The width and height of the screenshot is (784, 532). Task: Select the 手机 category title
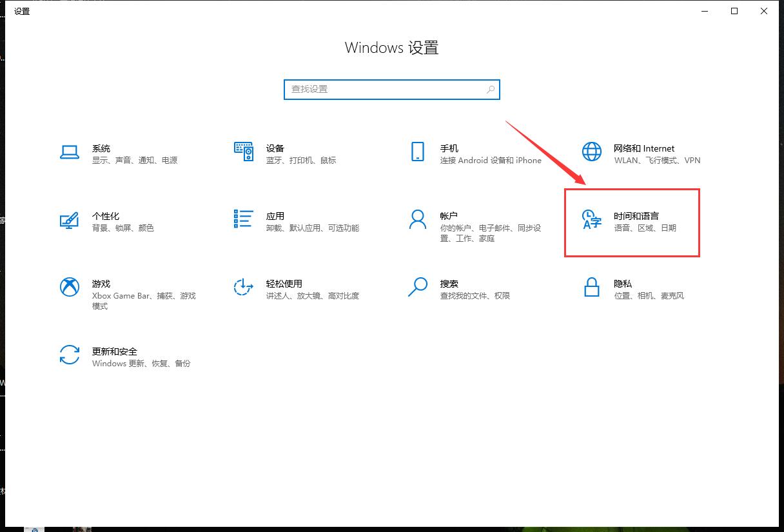click(449, 148)
